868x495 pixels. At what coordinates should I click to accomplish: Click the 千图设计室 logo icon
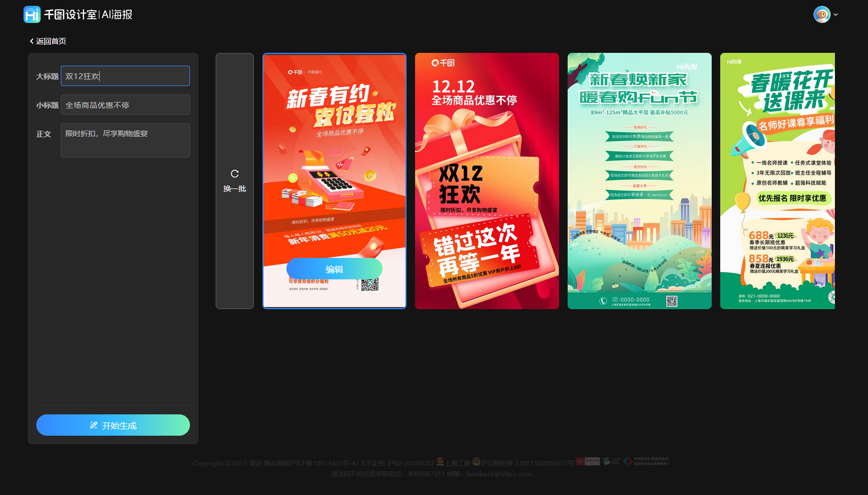(31, 14)
